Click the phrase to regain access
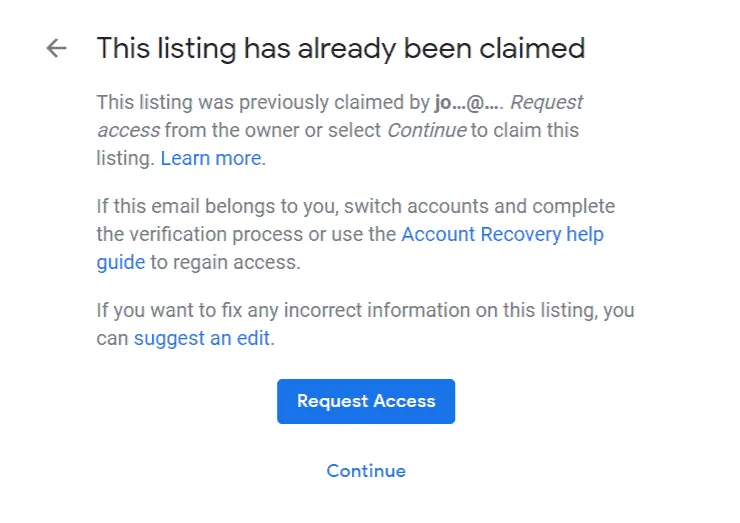 tap(224, 262)
